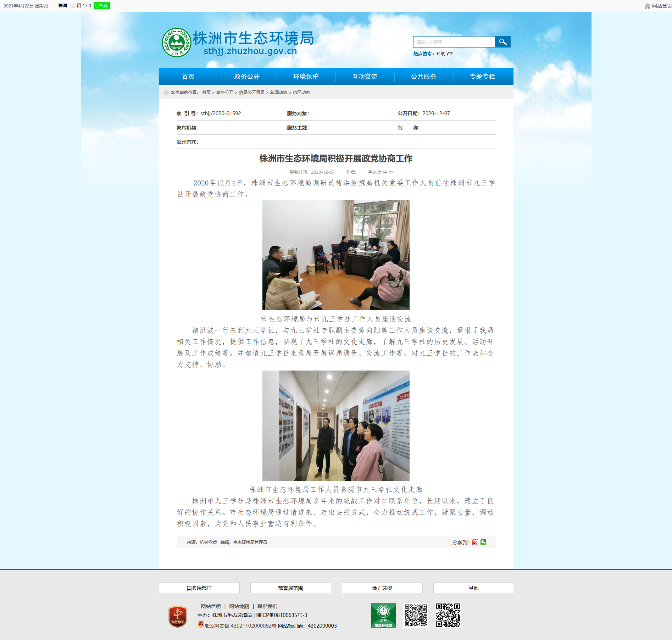Click the Zhuzhou bureau round logo

(177, 43)
